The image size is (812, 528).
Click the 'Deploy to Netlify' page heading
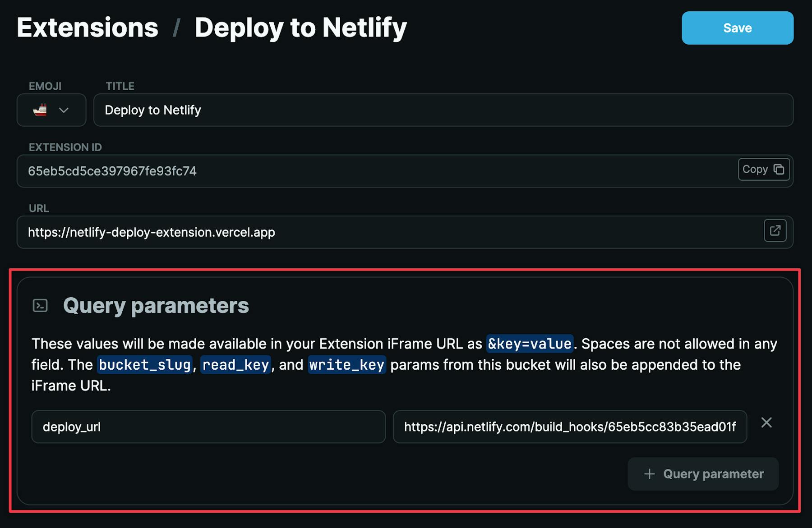(300, 28)
